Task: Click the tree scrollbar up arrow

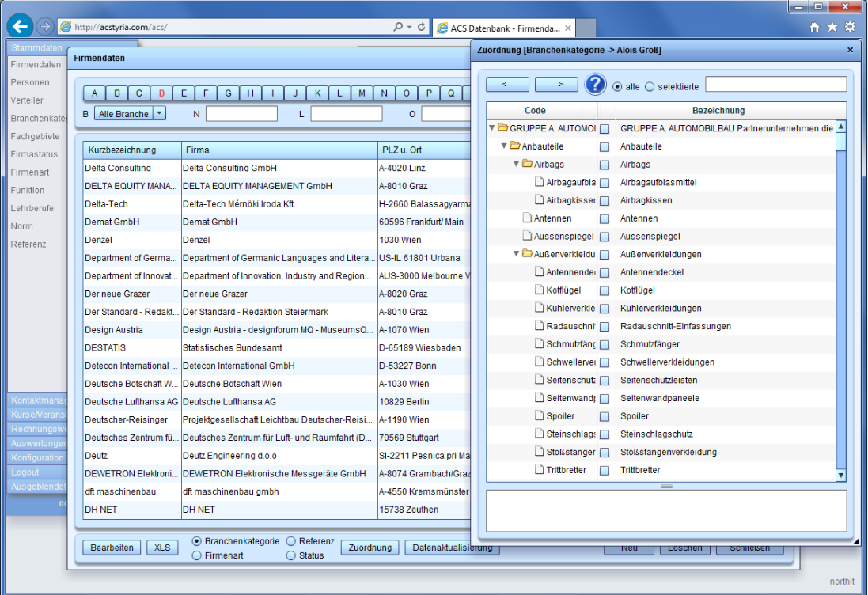Action: point(841,127)
